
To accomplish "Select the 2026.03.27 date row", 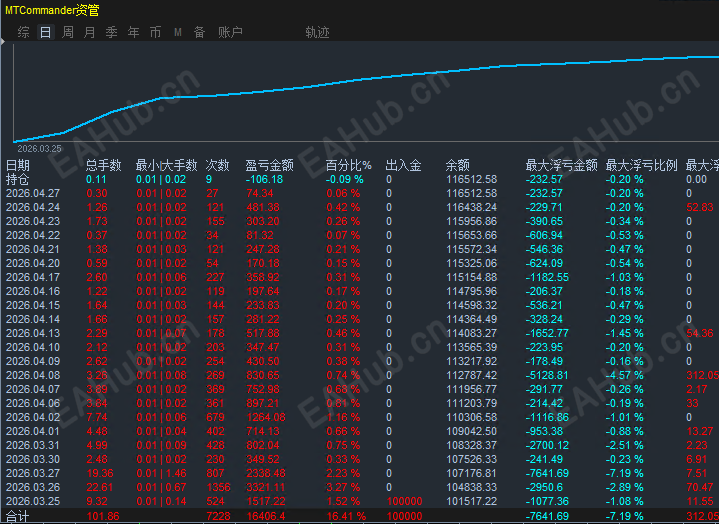I will click(x=360, y=473).
